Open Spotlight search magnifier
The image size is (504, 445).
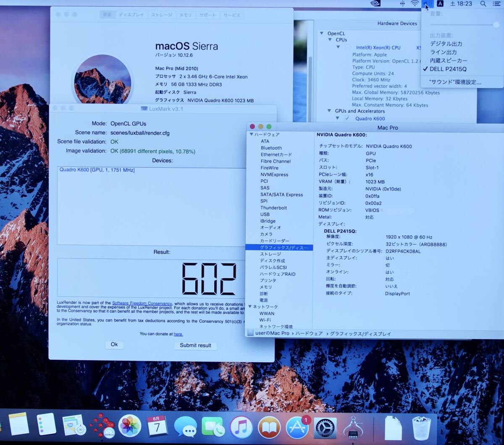point(483,4)
